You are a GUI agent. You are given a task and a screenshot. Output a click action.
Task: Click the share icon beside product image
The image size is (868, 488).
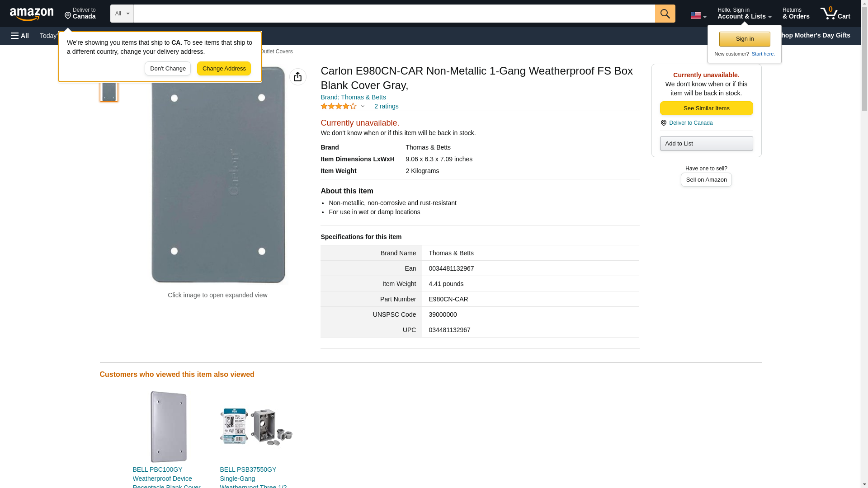pyautogui.click(x=297, y=77)
